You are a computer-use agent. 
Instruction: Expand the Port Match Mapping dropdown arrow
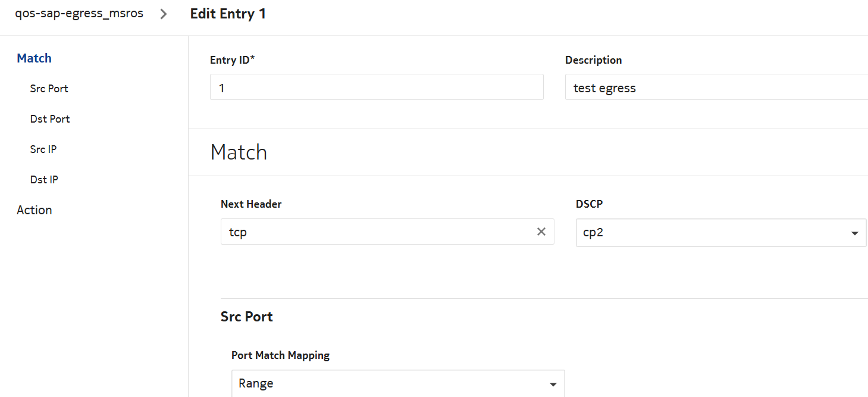coord(553,385)
